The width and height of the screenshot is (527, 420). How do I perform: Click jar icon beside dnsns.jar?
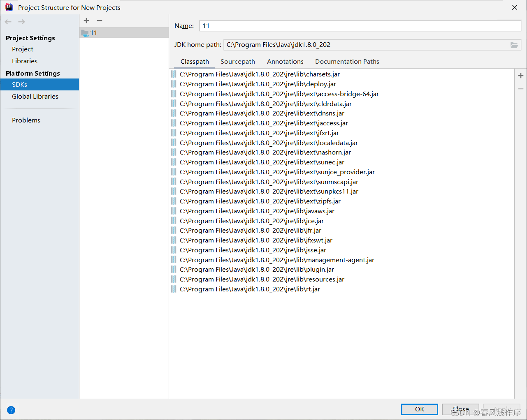(x=174, y=113)
